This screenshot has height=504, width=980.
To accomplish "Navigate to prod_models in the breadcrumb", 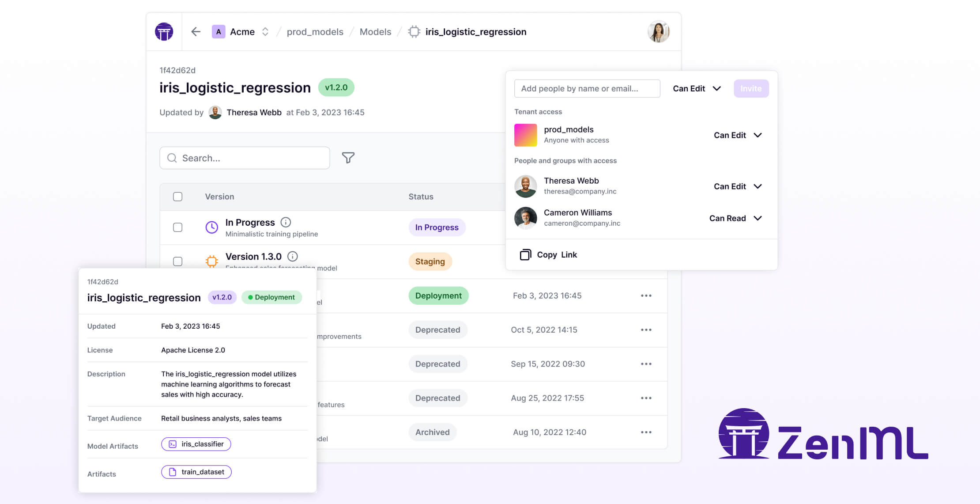I will coord(315,31).
